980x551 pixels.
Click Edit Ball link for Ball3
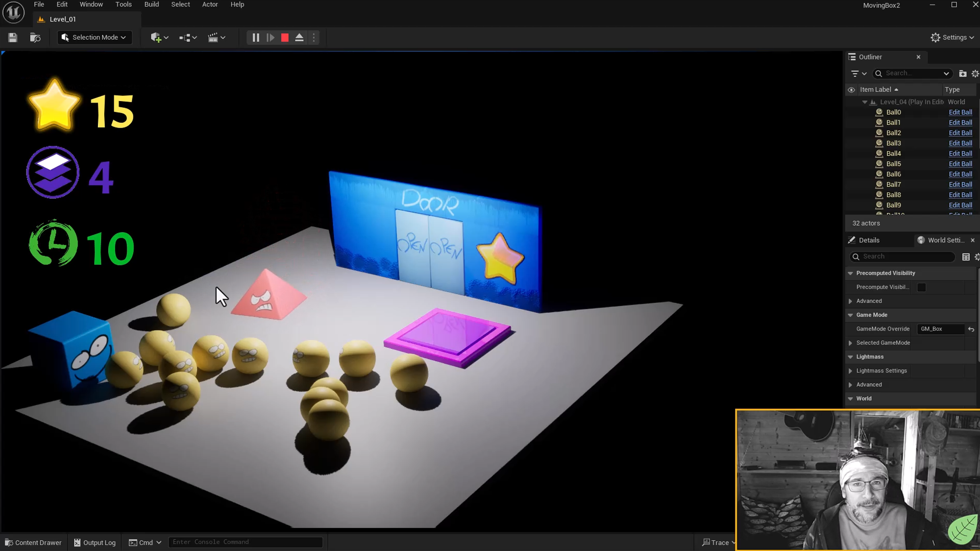960,143
